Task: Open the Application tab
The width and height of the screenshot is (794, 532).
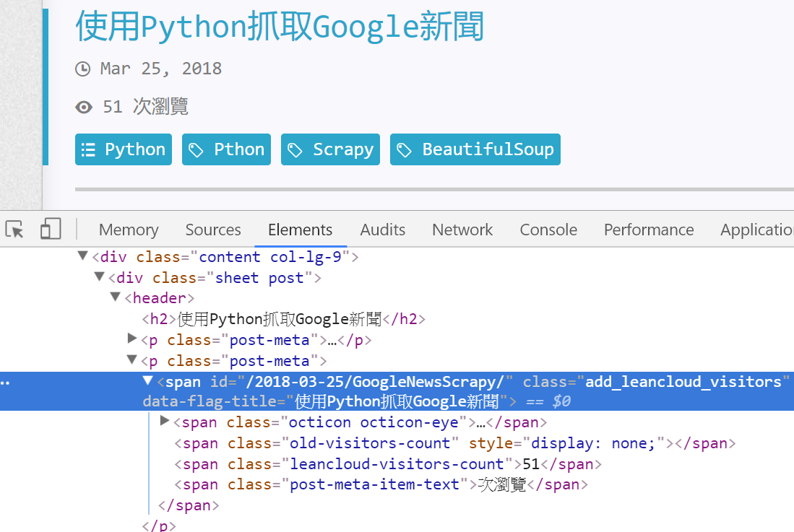Action: click(757, 230)
